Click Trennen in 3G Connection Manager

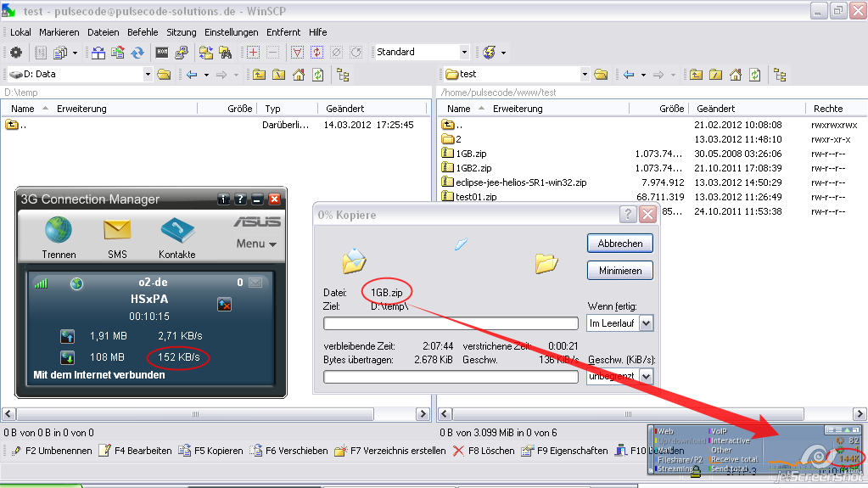[x=59, y=238]
